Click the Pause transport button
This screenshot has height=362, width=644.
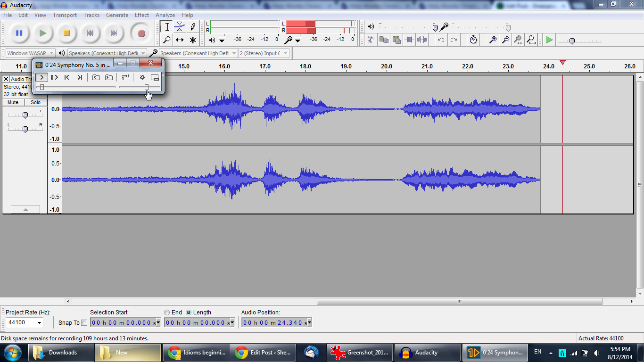19,33
